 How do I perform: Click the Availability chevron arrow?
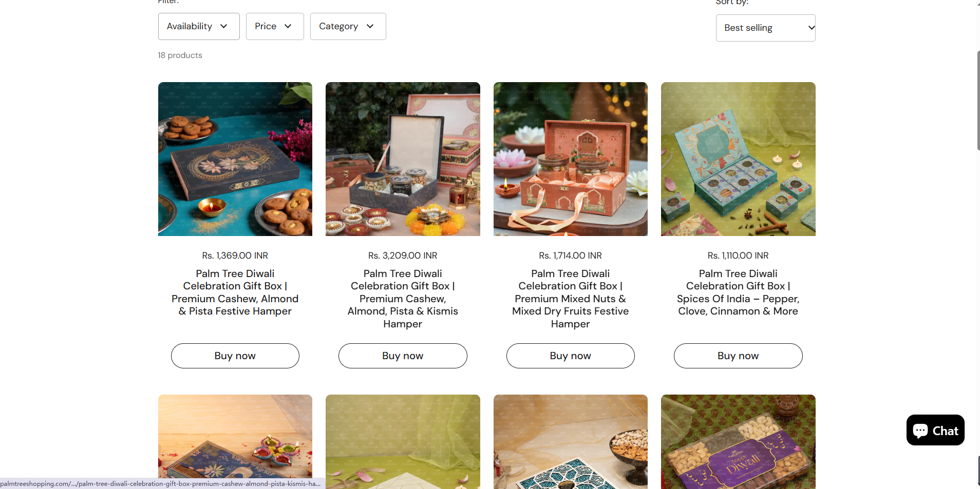click(x=224, y=26)
